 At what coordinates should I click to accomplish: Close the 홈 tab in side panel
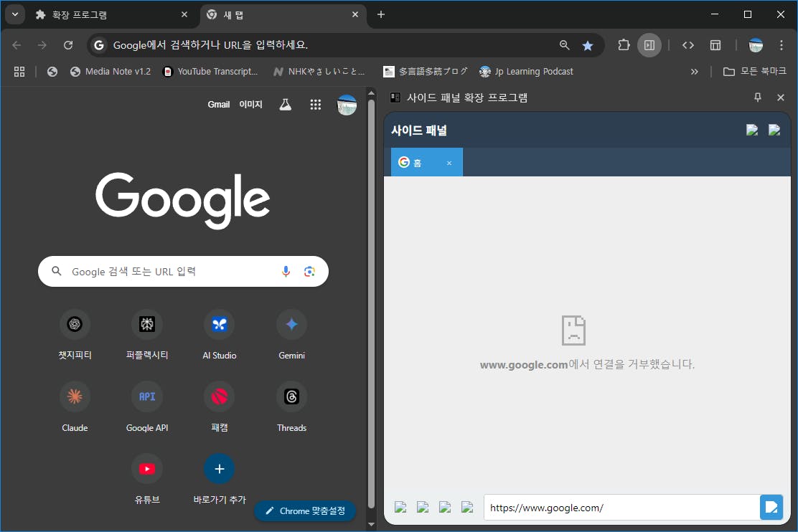[449, 163]
